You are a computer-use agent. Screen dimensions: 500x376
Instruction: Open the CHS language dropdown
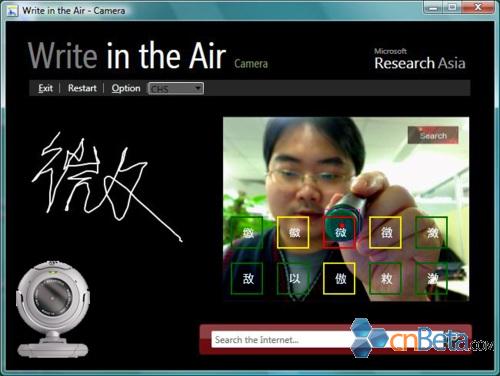coord(176,88)
